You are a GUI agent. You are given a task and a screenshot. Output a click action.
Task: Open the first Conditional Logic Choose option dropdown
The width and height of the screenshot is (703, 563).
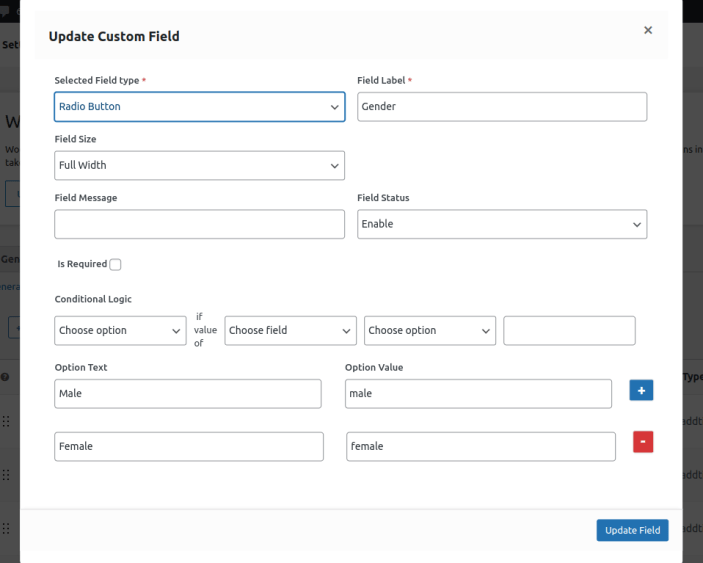(120, 330)
